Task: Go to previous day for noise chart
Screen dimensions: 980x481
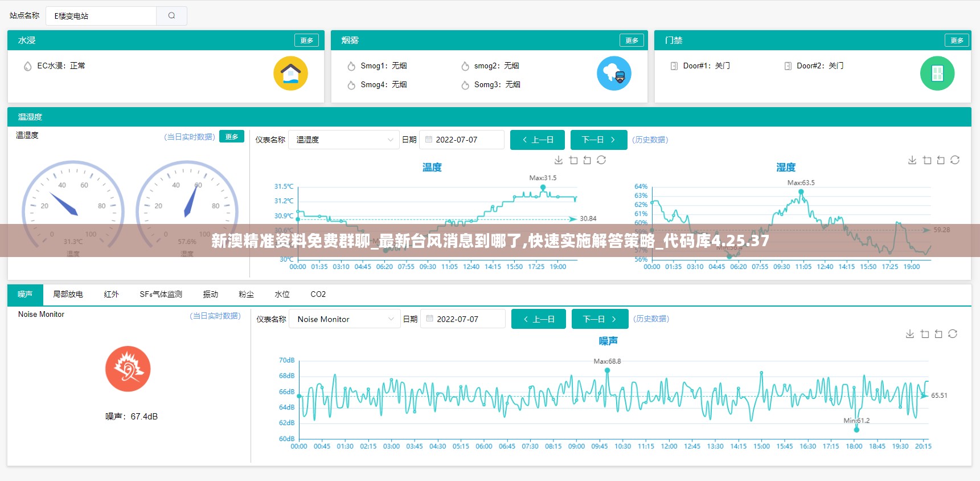Action: [539, 319]
